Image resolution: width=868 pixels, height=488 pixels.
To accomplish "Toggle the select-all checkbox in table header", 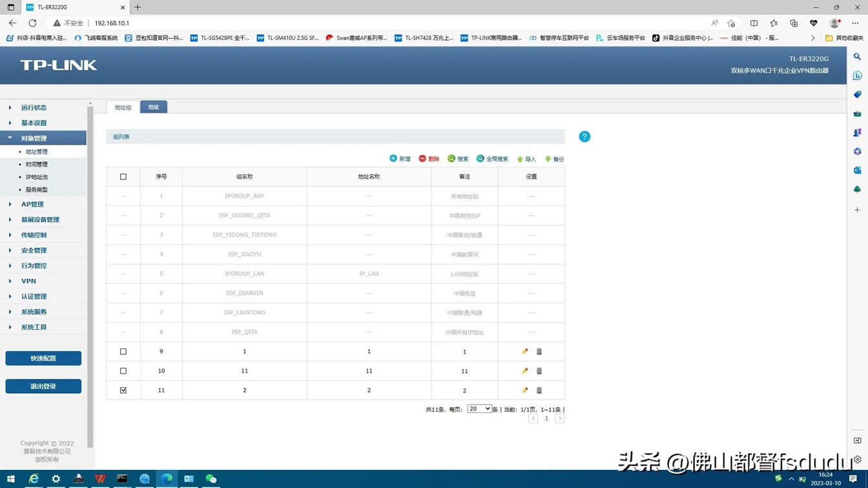I will pos(123,177).
